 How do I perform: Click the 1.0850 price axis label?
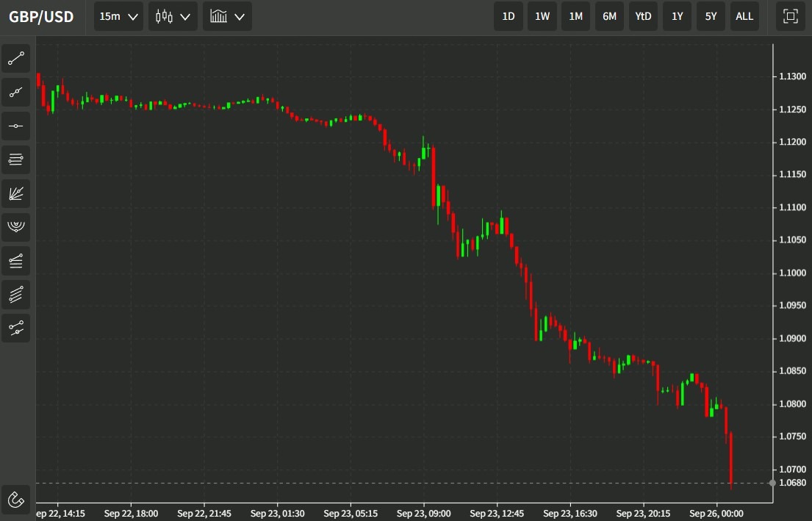tap(792, 371)
